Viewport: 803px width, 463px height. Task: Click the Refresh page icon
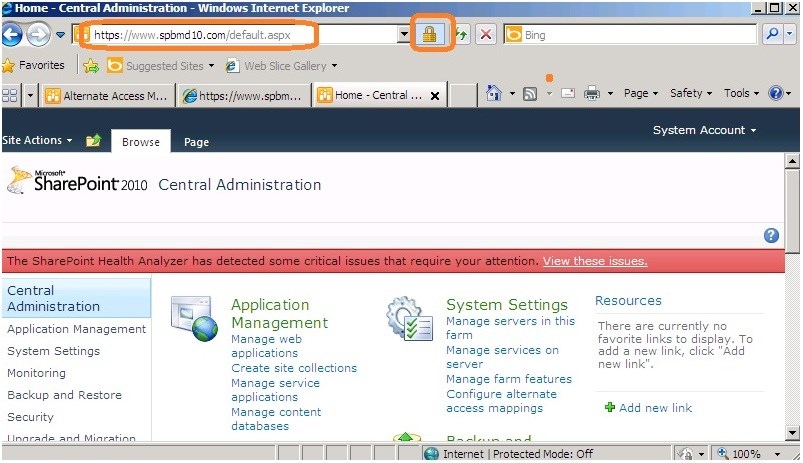[x=462, y=35]
